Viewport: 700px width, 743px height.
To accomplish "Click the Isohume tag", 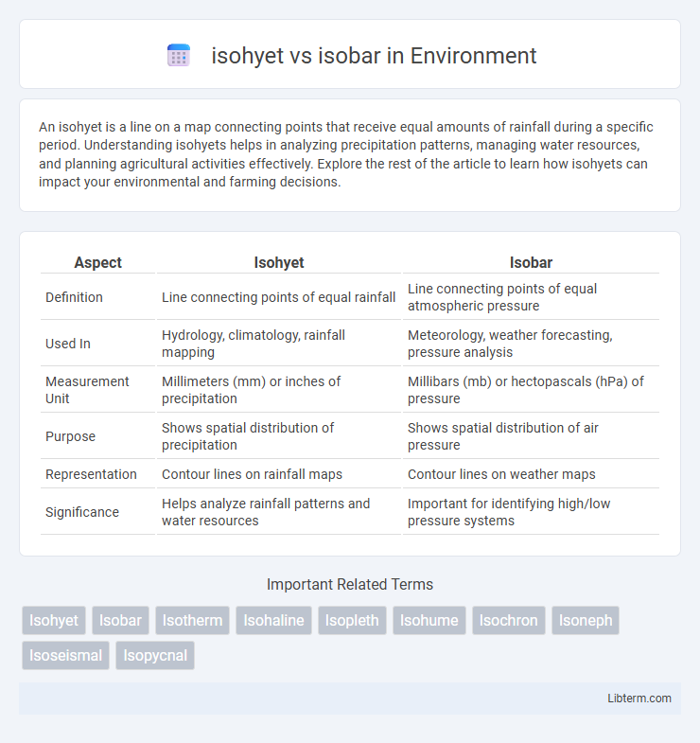I will click(429, 620).
